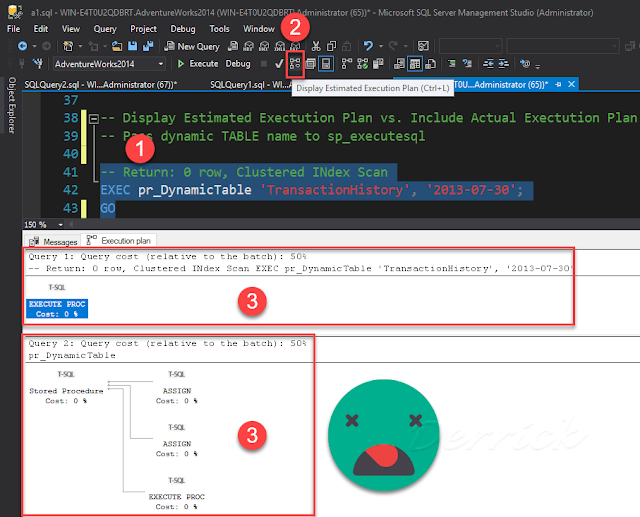Open an Analysis Services XMLA Query
Screen dimensions: 640x517
[x=280, y=46]
